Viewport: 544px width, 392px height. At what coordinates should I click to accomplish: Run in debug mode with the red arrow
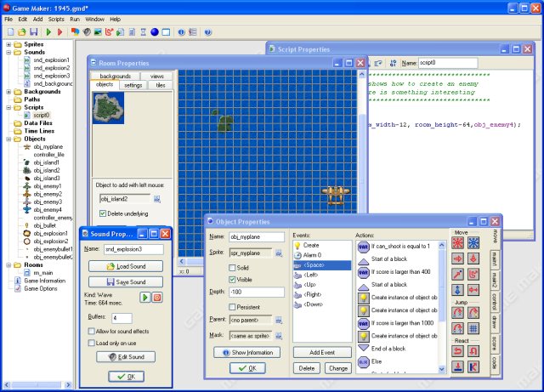[x=60, y=32]
